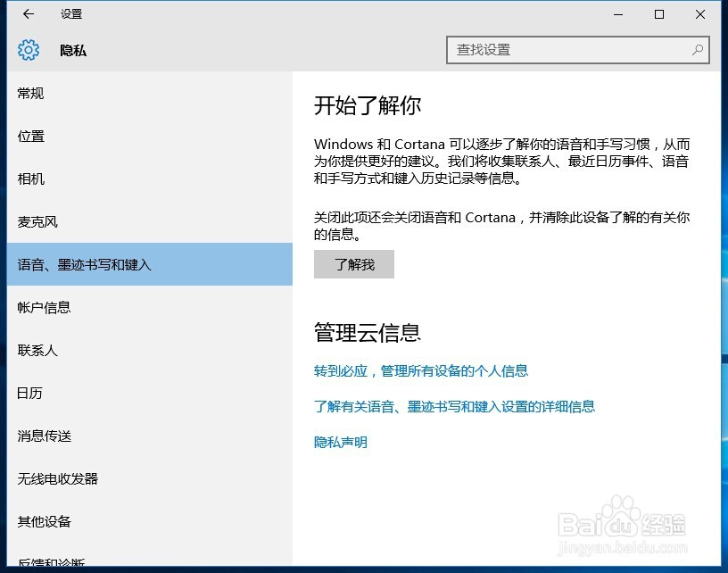The width and height of the screenshot is (728, 573).
Task: Click the 隐私 page title text
Action: click(73, 50)
